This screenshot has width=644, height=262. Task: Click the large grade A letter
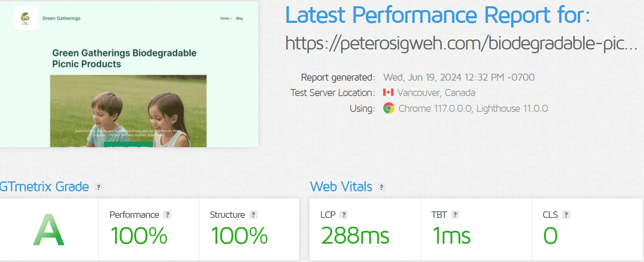[x=49, y=230]
